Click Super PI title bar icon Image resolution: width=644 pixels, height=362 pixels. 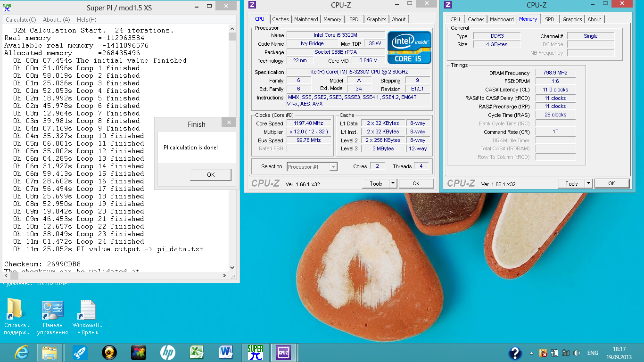[7, 7]
